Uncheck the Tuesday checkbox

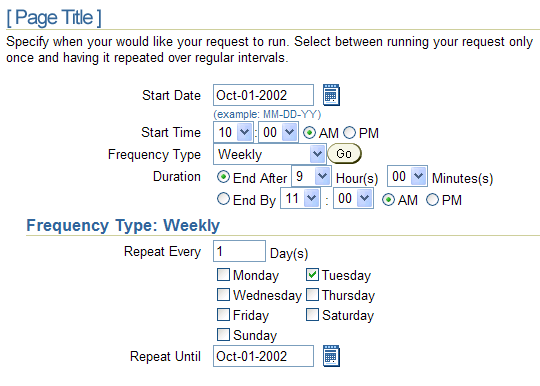312,275
